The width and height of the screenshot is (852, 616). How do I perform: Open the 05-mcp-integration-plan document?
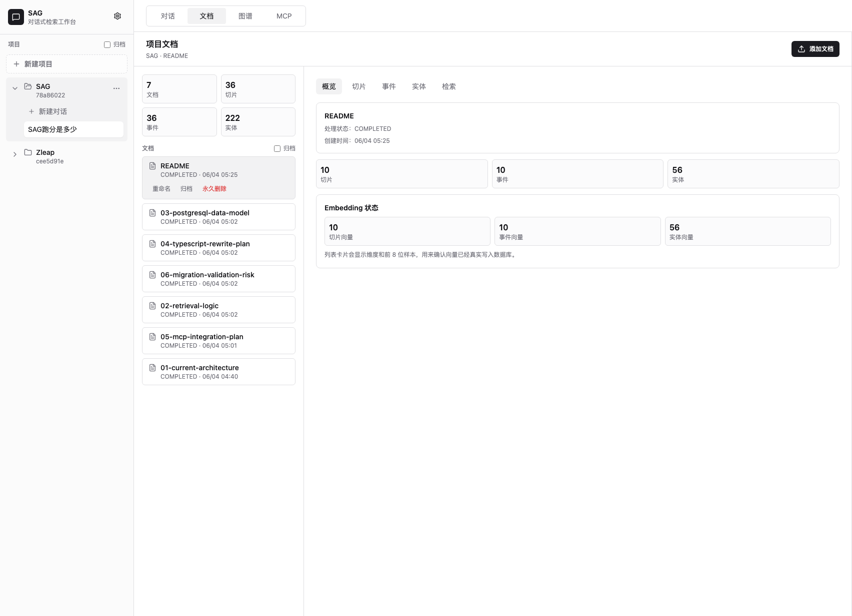pyautogui.click(x=218, y=341)
